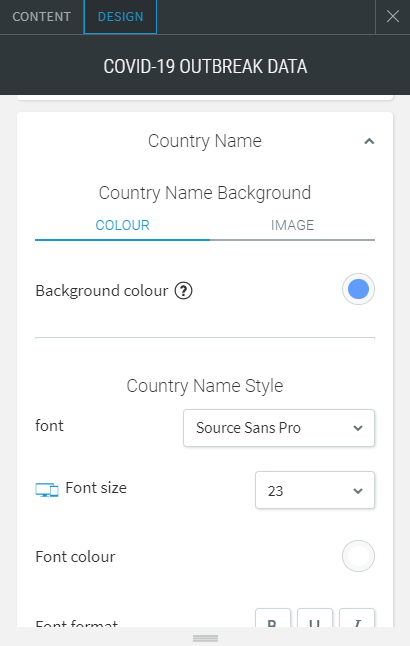This screenshot has width=410, height=646.
Task: Toggle italic font format button
Action: tap(357, 618)
